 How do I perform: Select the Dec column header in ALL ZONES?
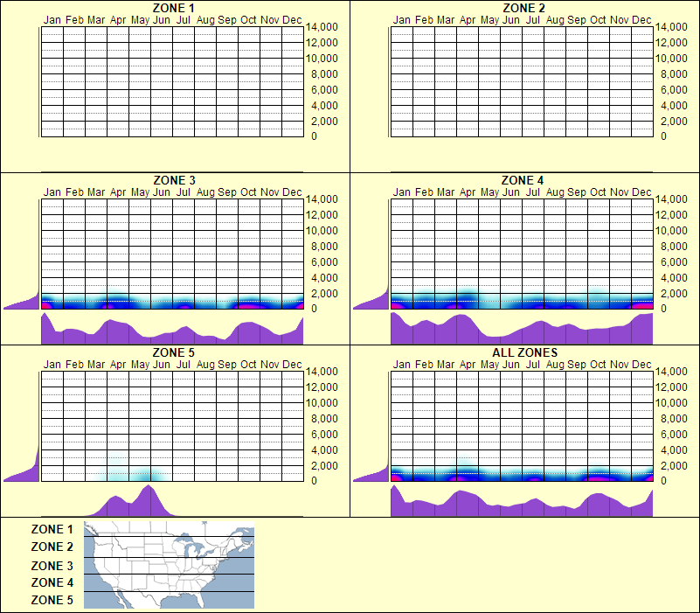[x=642, y=365]
